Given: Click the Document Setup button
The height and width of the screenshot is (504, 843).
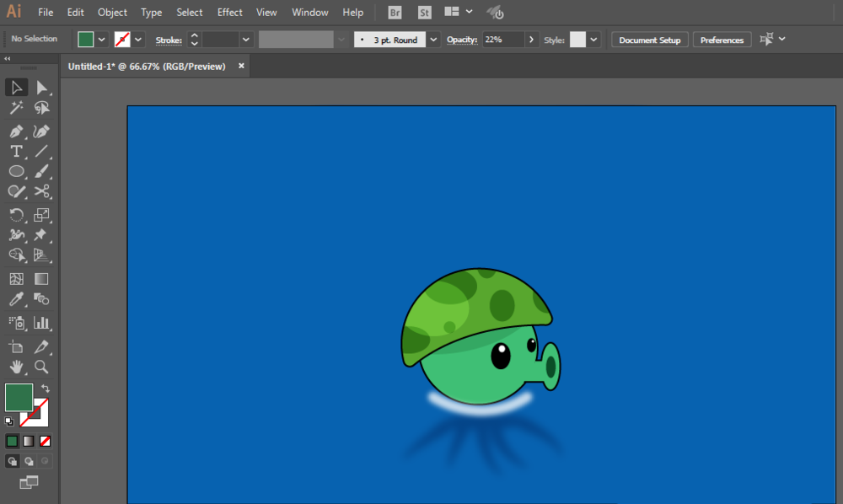Looking at the screenshot, I should pyautogui.click(x=649, y=40).
